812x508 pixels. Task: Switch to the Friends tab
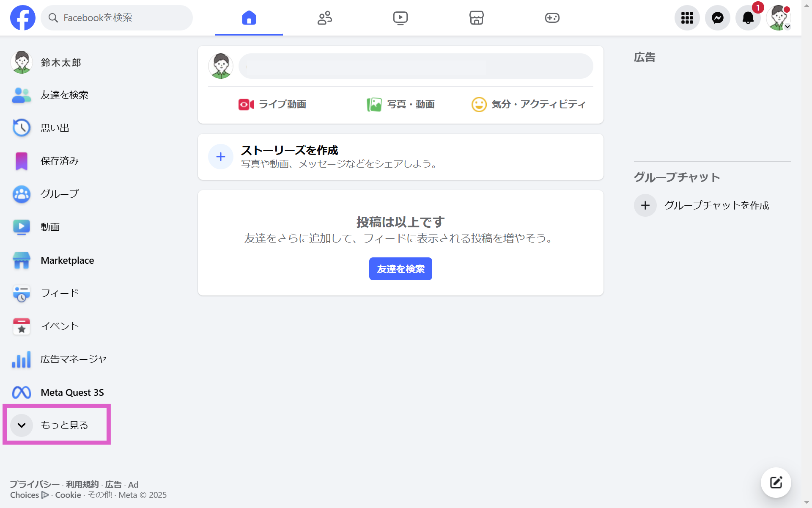coord(324,18)
